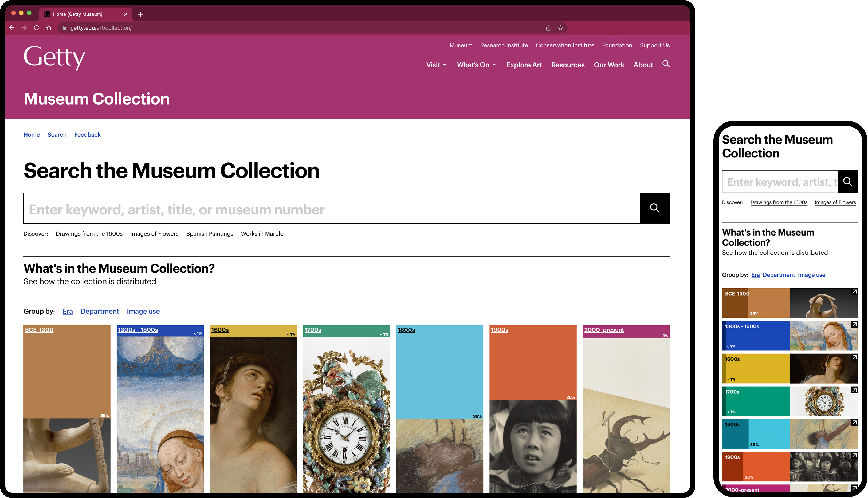
Task: Select the Image use group-by toggle
Action: (x=144, y=311)
